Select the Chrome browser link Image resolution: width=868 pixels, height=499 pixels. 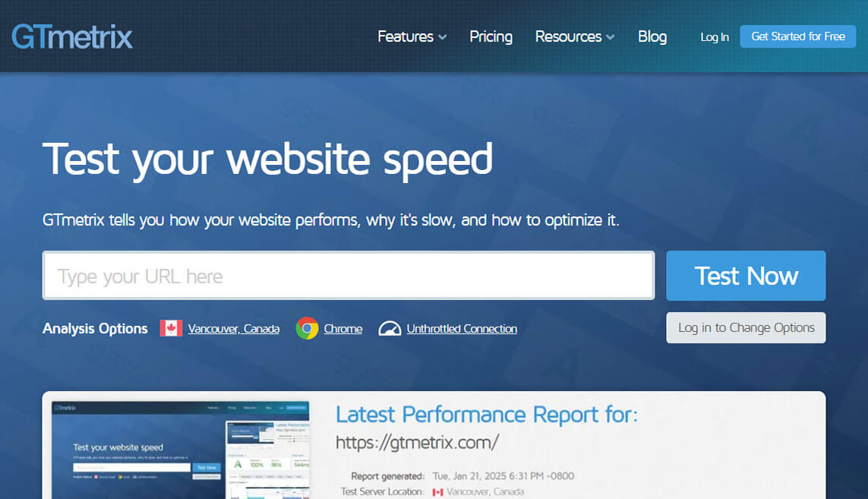[342, 329]
